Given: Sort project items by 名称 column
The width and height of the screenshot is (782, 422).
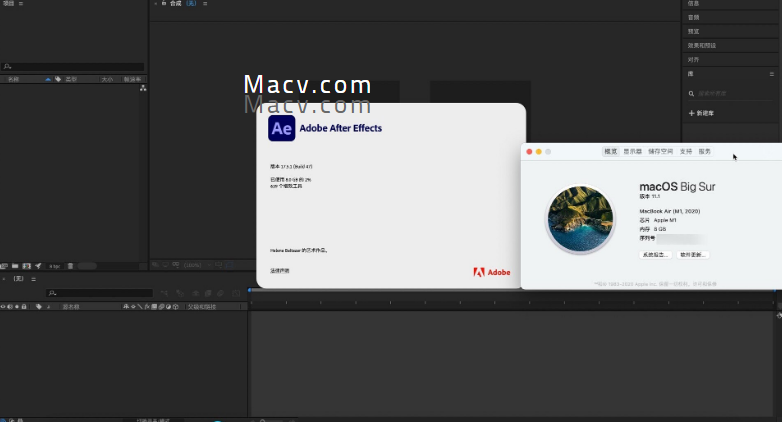Looking at the screenshot, I should pyautogui.click(x=13, y=79).
